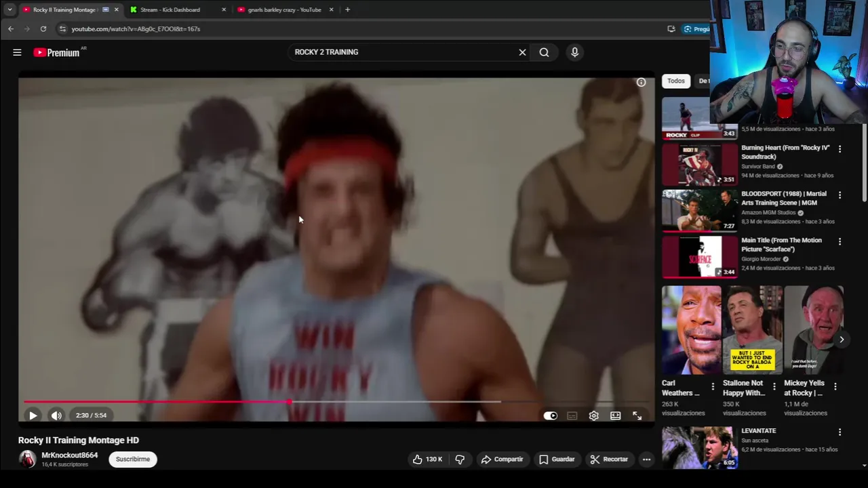Screen dimensions: 868x488
Task: Share the video via Compartir
Action: point(502,459)
